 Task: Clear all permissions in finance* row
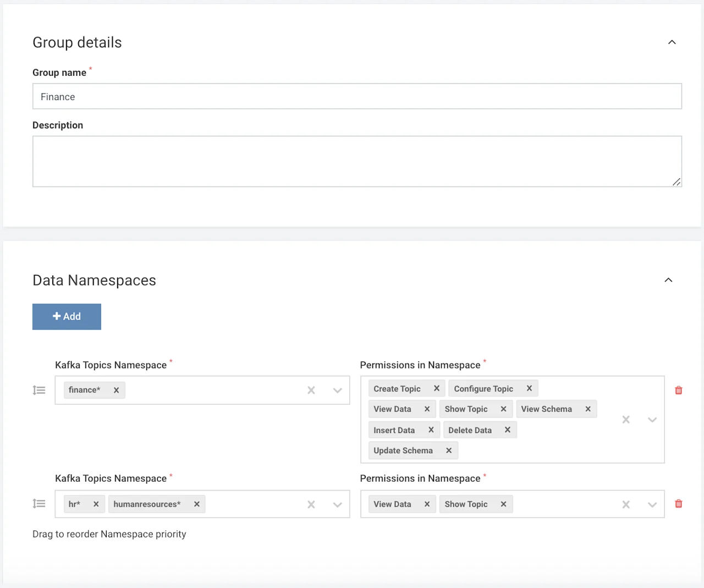click(x=626, y=420)
